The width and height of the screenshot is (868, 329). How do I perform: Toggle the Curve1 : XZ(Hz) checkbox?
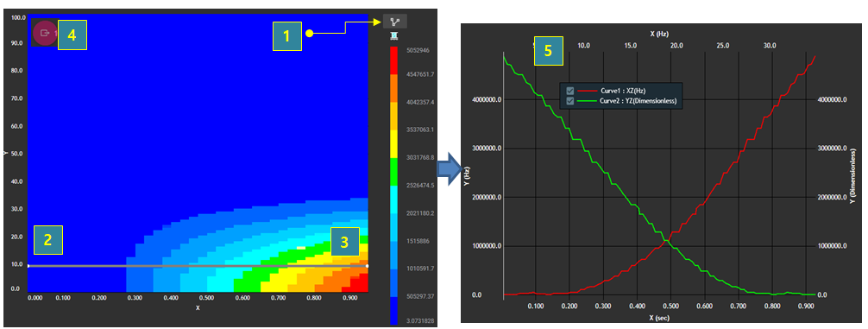tap(569, 91)
